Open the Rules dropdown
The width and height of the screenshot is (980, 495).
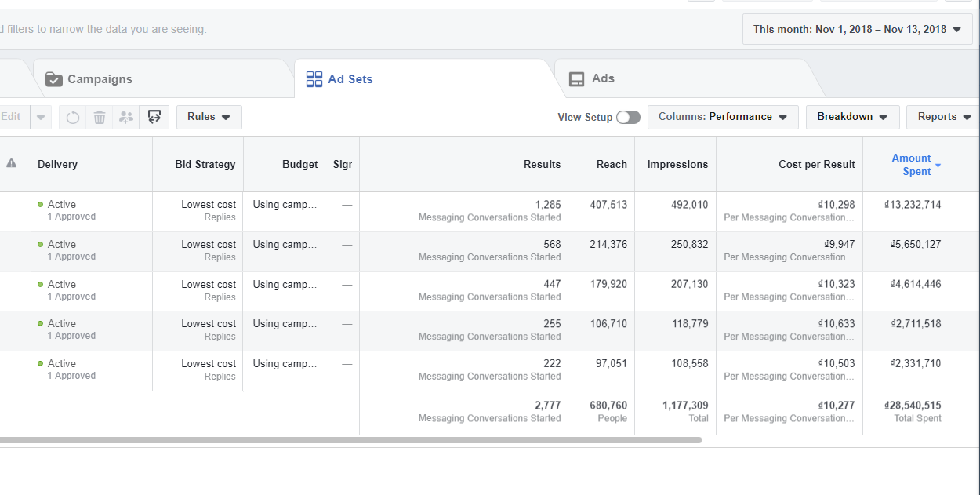209,117
